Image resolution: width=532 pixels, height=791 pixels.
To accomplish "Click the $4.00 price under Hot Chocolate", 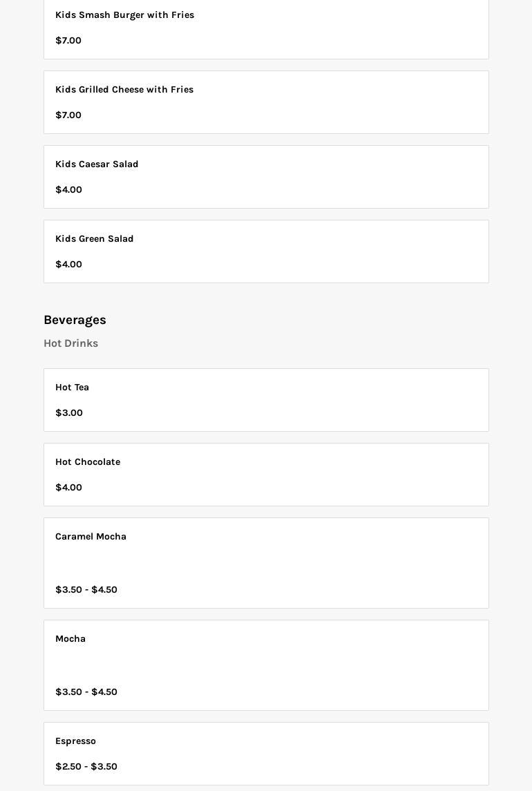I will (68, 488).
